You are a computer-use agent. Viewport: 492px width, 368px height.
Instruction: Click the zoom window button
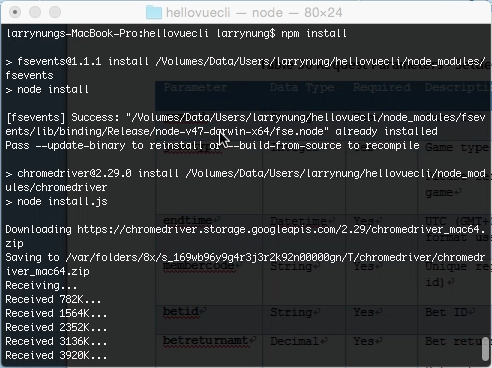click(x=55, y=12)
